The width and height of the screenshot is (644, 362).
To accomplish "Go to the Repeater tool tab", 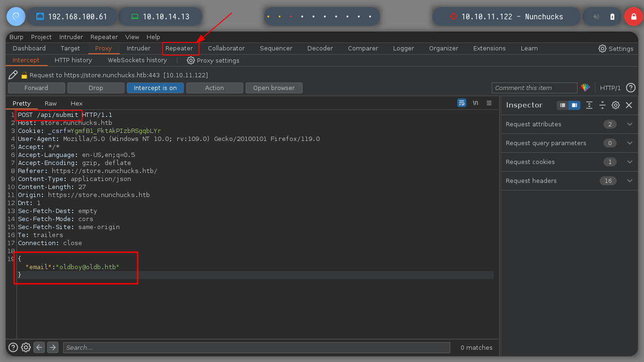I will (179, 48).
